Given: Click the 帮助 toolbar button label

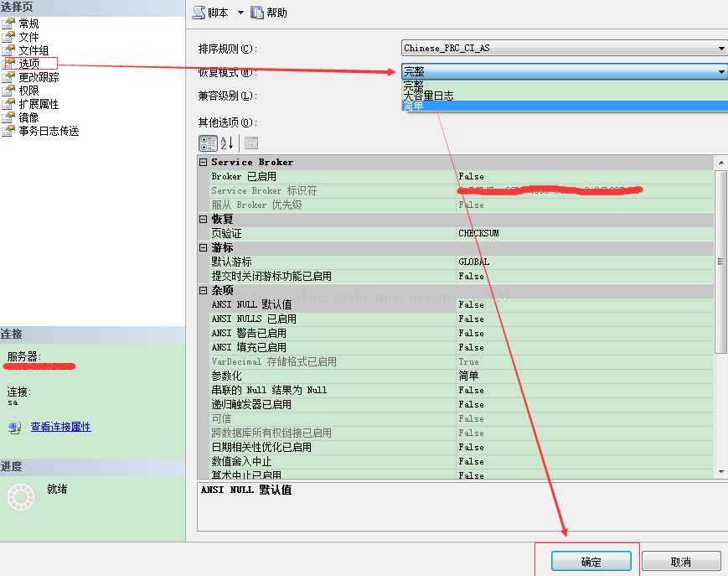Looking at the screenshot, I should 276,13.
